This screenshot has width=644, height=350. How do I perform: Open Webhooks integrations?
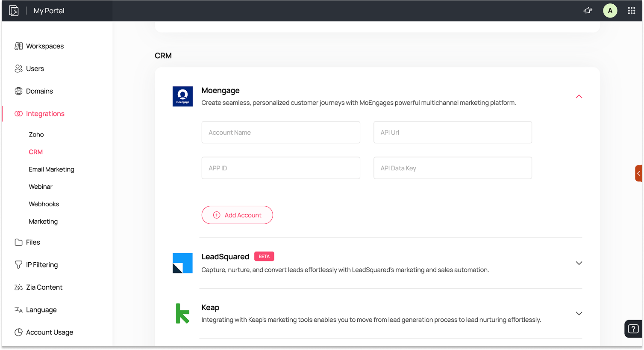(x=44, y=204)
